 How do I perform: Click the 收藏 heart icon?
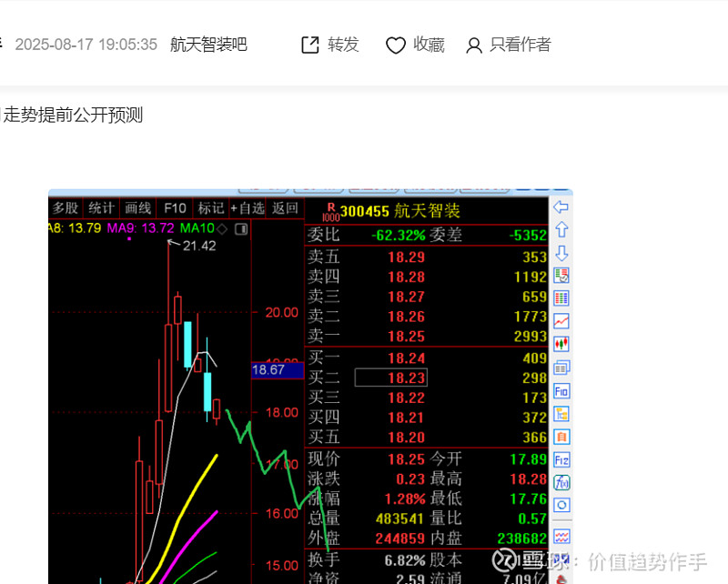coord(396,45)
